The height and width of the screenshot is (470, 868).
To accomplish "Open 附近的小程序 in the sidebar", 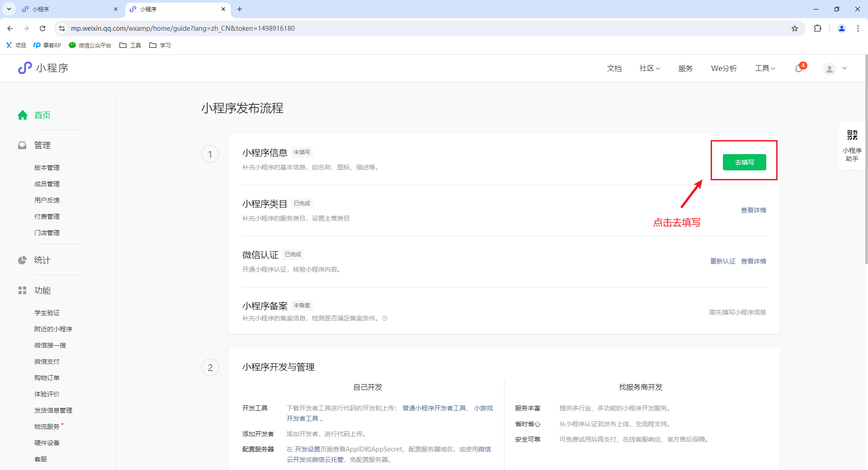I will [x=53, y=329].
